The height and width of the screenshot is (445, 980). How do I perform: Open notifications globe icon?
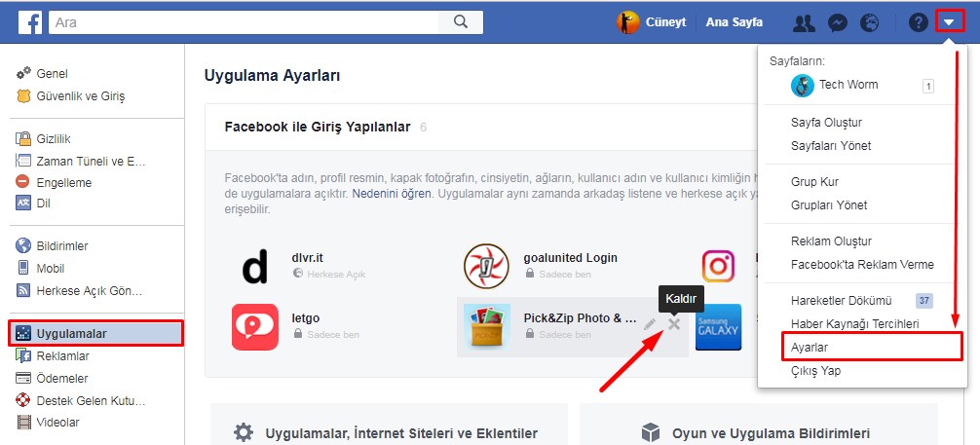click(869, 22)
